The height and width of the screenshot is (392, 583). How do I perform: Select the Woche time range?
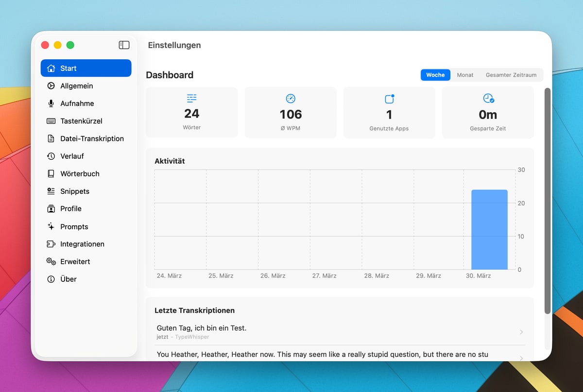tap(435, 75)
